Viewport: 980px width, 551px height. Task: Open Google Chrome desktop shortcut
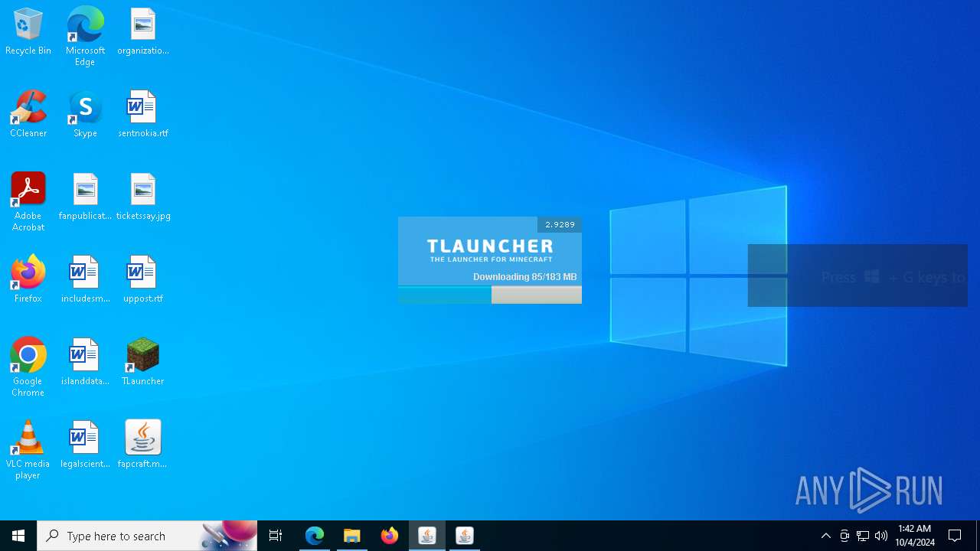click(x=28, y=367)
